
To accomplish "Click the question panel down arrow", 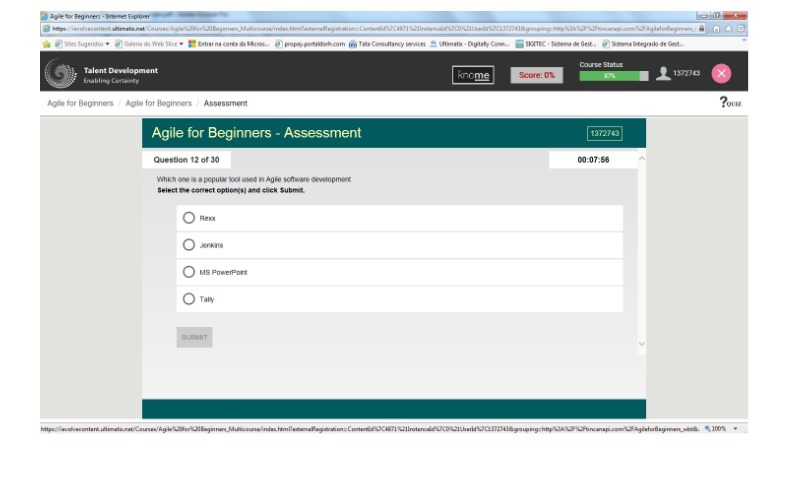I will [642, 344].
